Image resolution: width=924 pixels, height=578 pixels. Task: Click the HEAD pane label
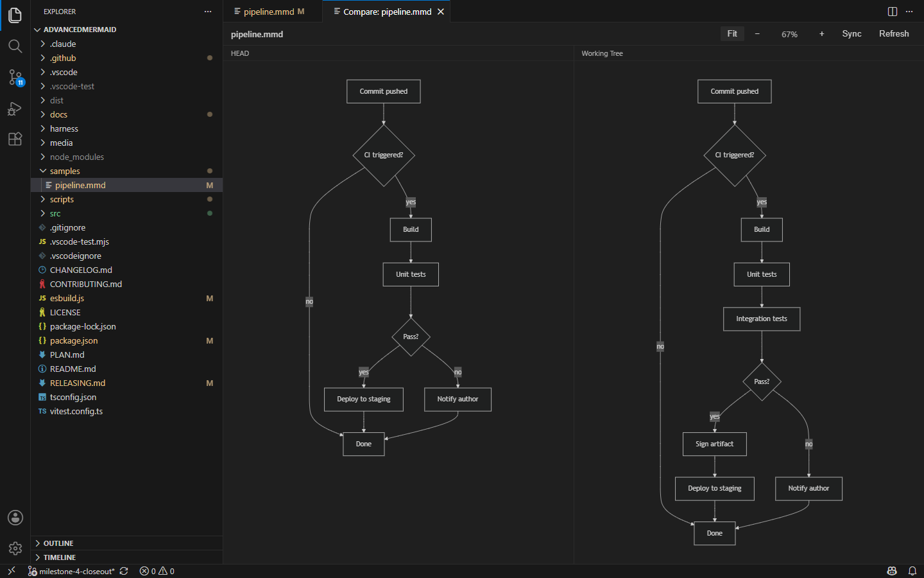pos(240,53)
